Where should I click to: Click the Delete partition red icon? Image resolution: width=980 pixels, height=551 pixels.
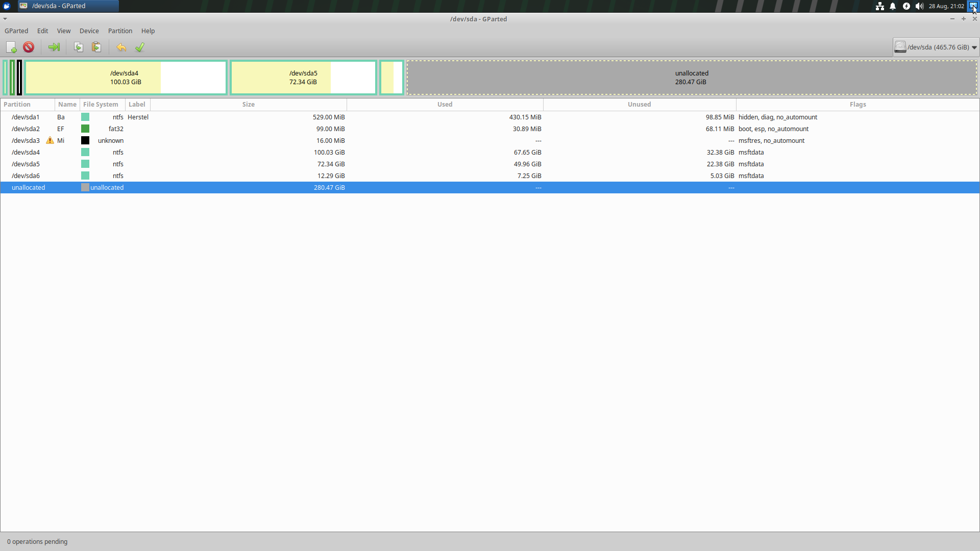point(29,47)
